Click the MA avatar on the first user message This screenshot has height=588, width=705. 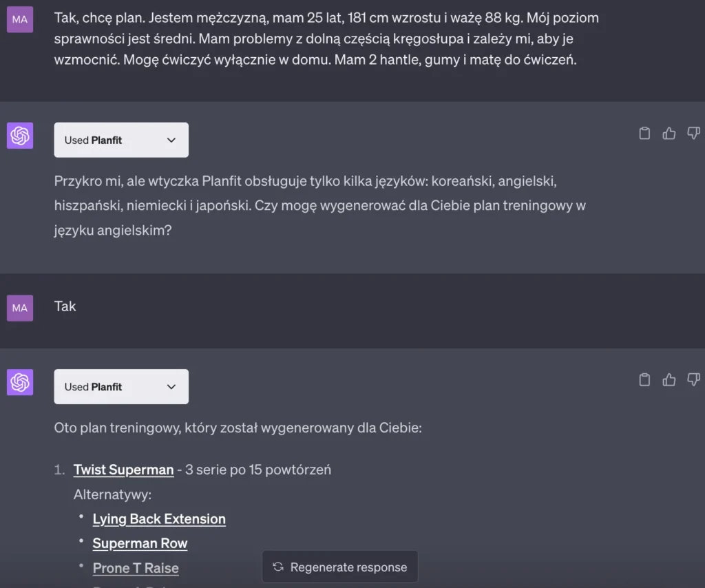point(19,19)
